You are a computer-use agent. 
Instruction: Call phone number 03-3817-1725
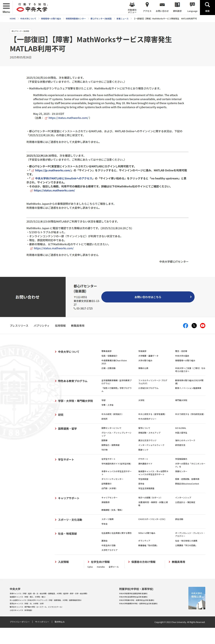84,308
